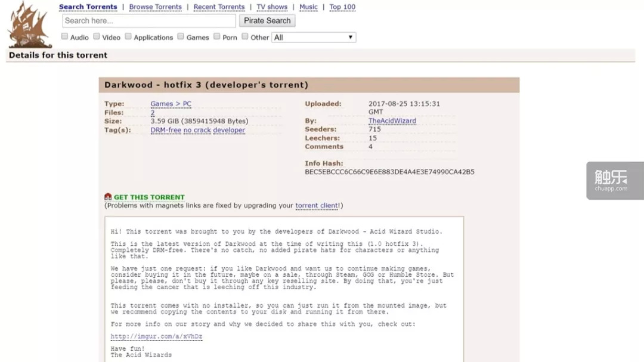Click the Pirate Bay ship logo
This screenshot has width=644, height=362.
coord(30,24)
